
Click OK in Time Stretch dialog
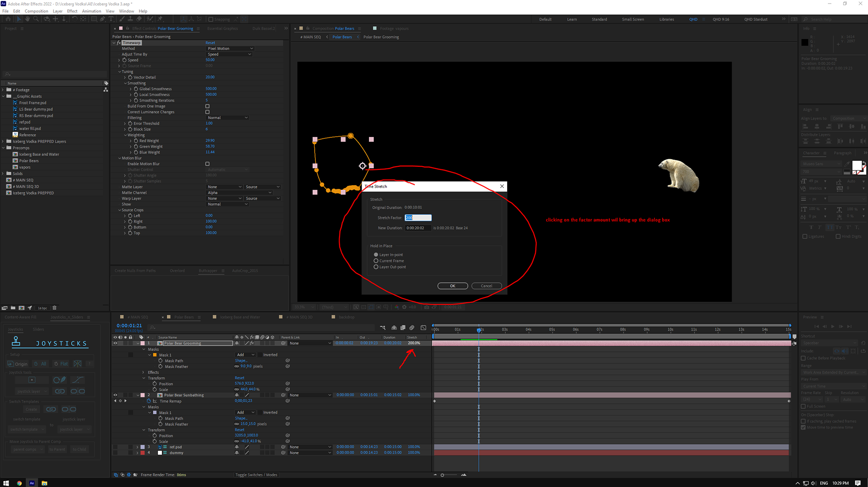(453, 286)
